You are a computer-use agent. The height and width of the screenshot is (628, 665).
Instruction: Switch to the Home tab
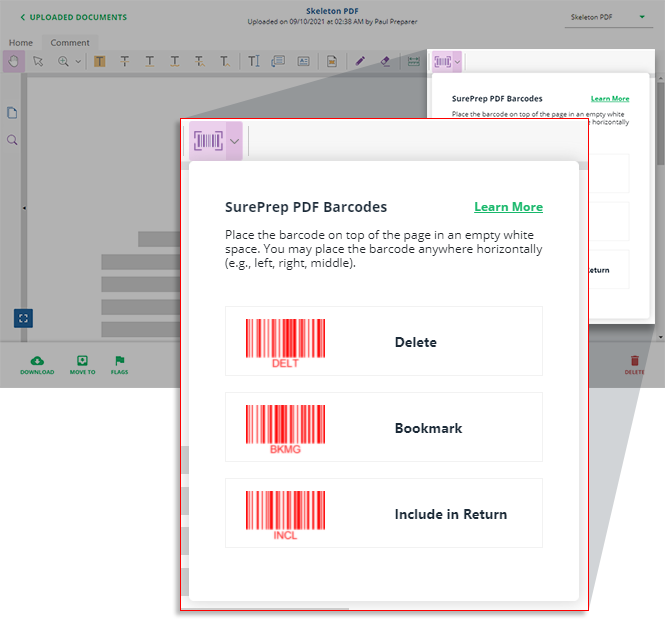tap(21, 43)
